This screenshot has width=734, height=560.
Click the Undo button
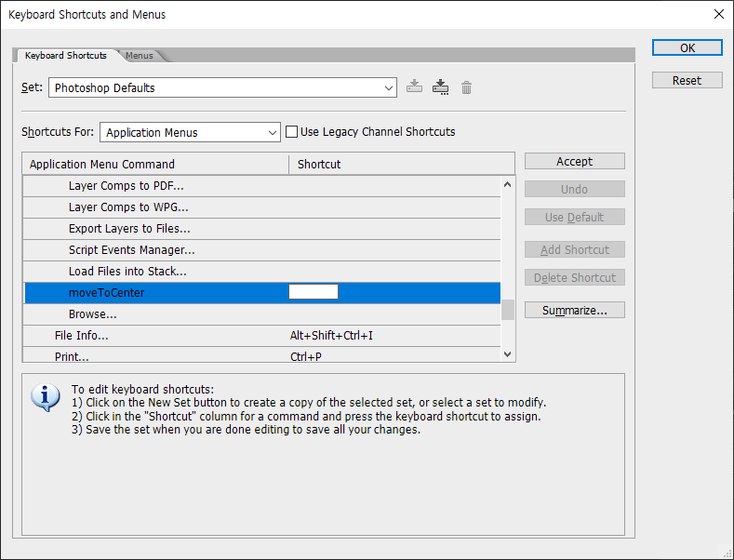click(574, 189)
